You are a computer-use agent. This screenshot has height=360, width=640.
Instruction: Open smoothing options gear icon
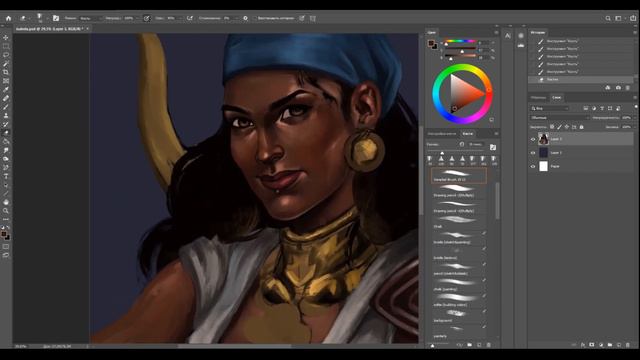[245, 18]
